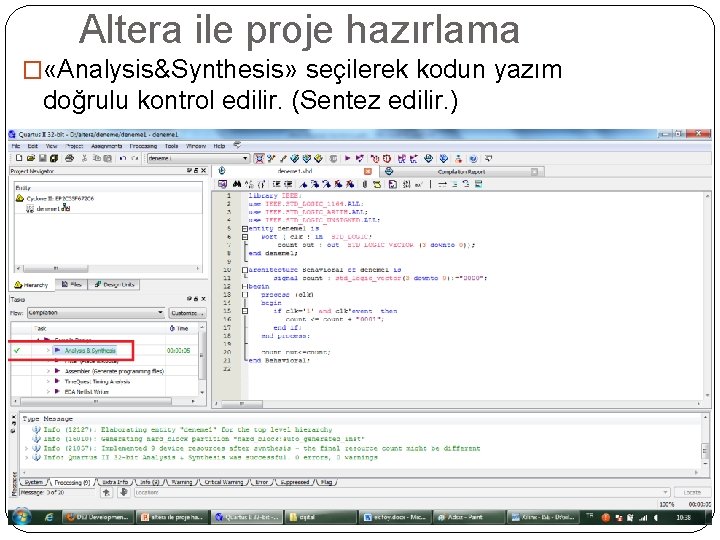Open Internet Explorer from taskbar
Image resolution: width=720 pixels, height=540 pixels.
point(49,517)
